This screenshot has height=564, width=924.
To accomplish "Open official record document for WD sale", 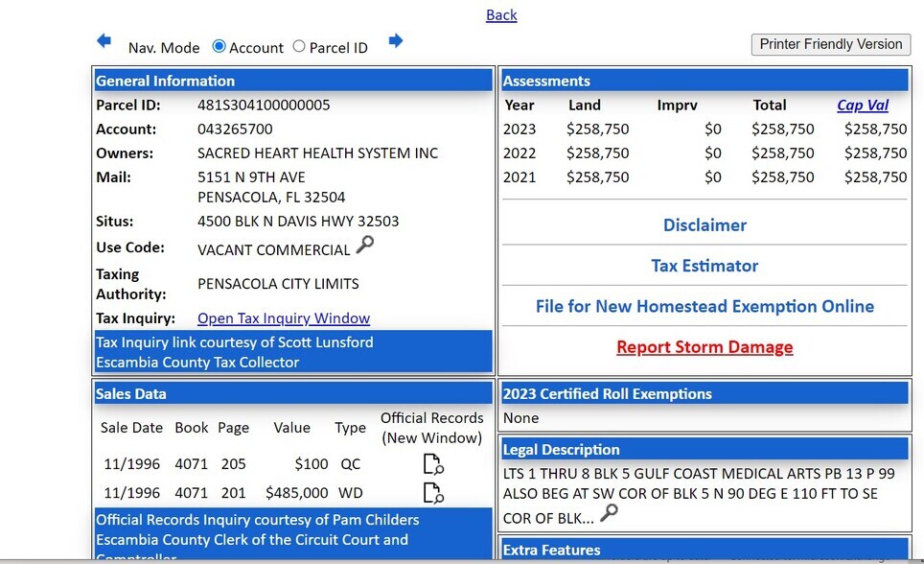I will [433, 494].
